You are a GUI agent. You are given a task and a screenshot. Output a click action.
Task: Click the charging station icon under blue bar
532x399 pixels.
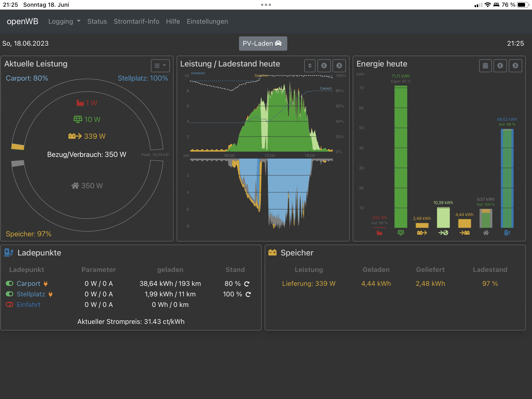coord(507,233)
